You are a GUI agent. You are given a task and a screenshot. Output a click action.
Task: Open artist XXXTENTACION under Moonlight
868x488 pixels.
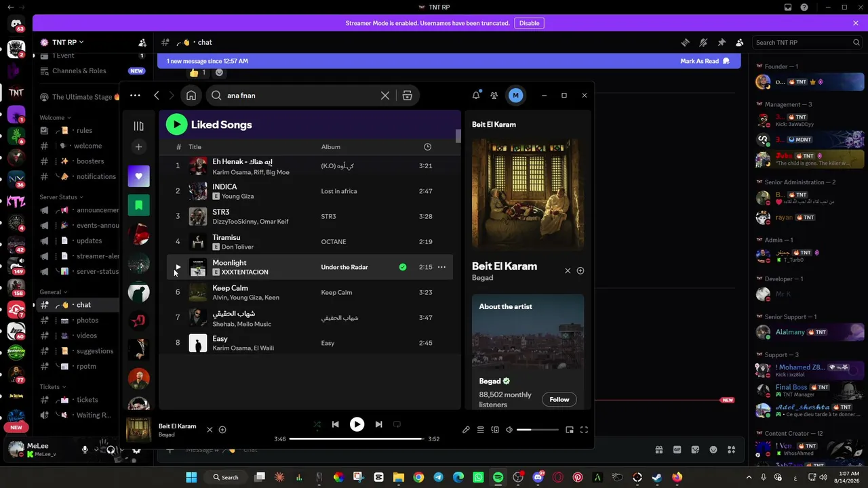click(245, 272)
